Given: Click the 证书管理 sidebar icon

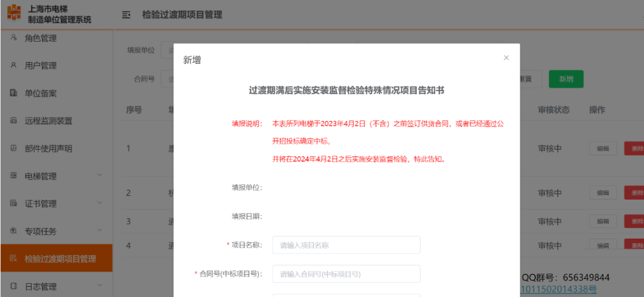Looking at the screenshot, I should (x=14, y=203).
